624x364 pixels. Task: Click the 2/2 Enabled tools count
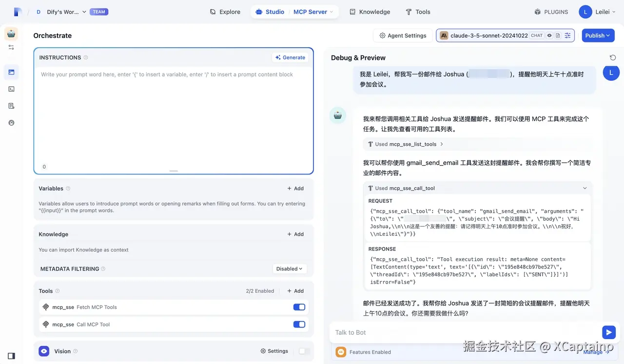point(260,291)
